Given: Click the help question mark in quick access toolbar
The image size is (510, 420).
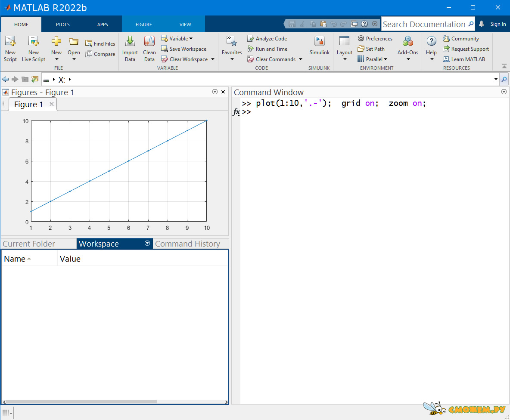Looking at the screenshot, I should [x=364, y=24].
